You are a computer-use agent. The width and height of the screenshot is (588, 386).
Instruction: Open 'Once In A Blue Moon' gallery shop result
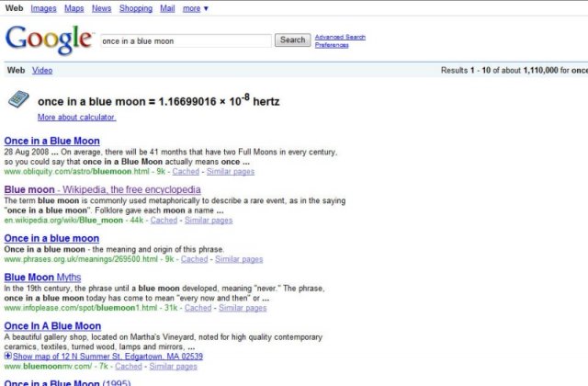pos(52,326)
